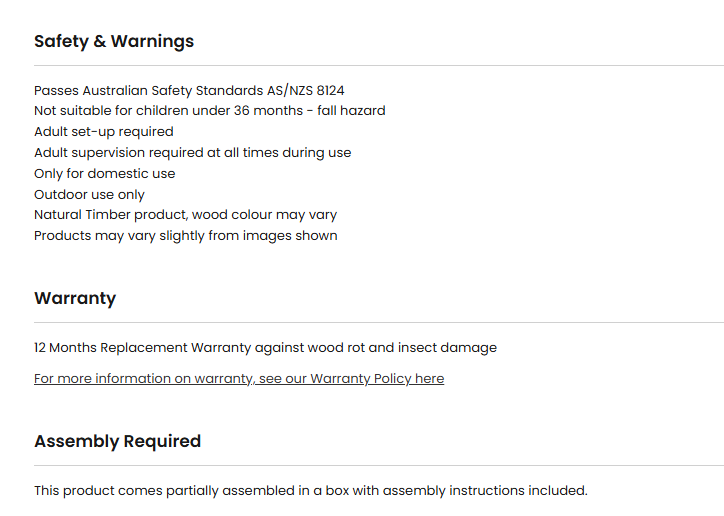Image resolution: width=724 pixels, height=516 pixels.
Task: Click the 'Only for domestic use' line
Action: [x=104, y=174]
